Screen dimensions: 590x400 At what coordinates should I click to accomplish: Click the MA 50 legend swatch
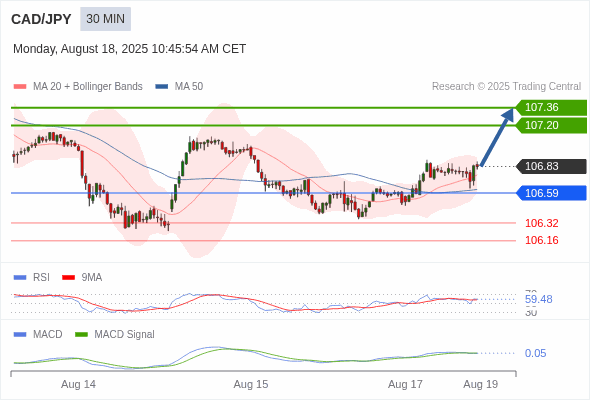(x=162, y=87)
